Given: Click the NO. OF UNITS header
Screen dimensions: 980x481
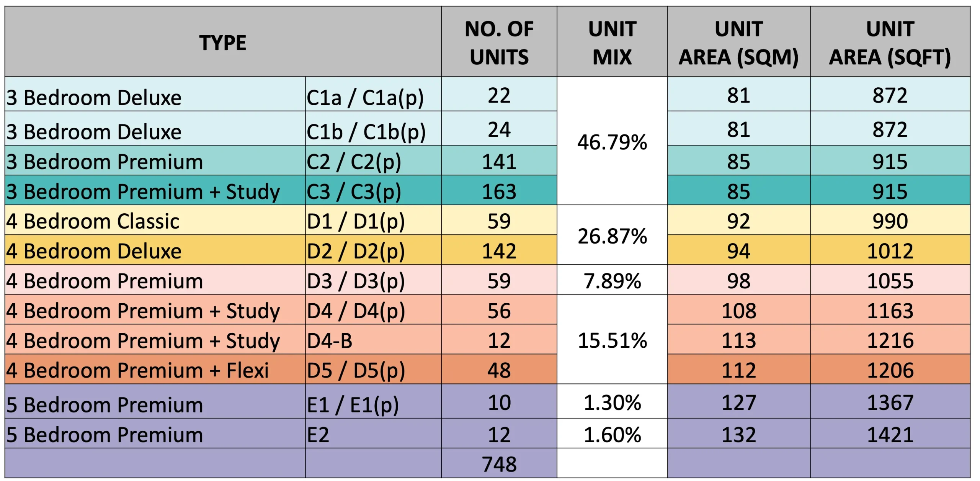Looking at the screenshot, I should click(499, 43).
